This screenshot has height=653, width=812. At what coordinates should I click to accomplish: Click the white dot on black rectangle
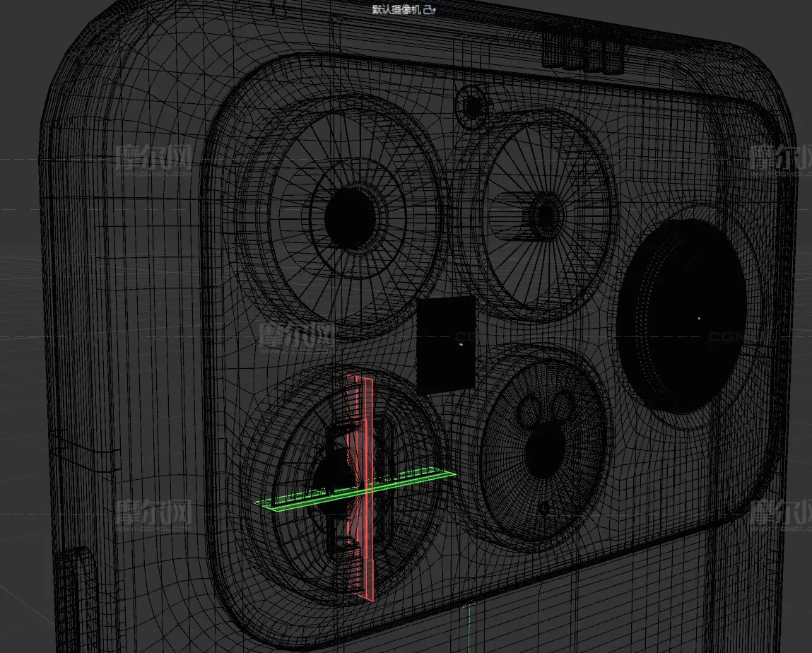pos(460,344)
